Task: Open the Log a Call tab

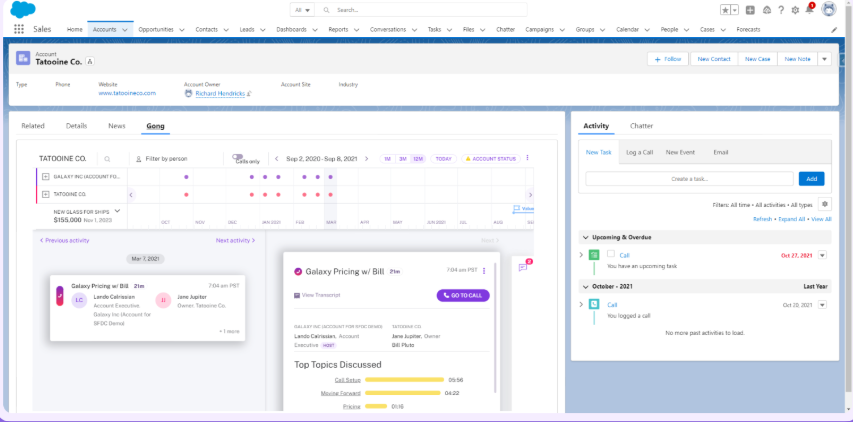Action: [x=639, y=152]
